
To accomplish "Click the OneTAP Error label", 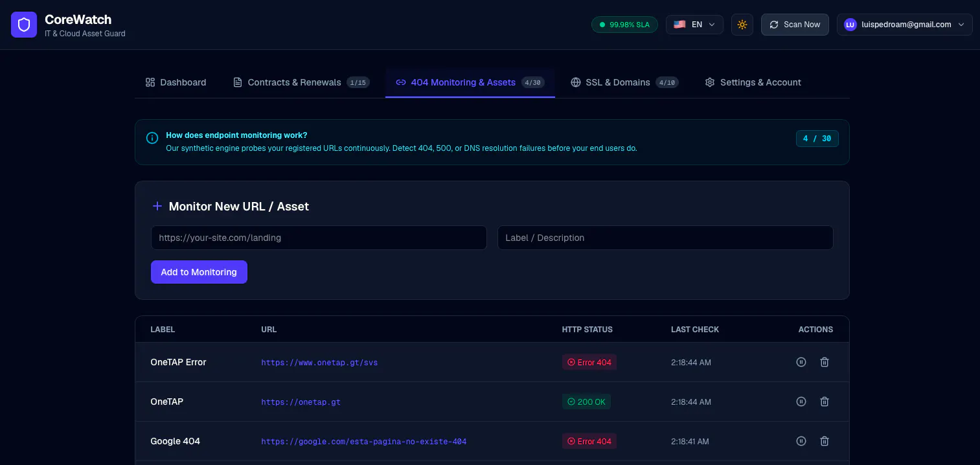I will pyautogui.click(x=178, y=362).
